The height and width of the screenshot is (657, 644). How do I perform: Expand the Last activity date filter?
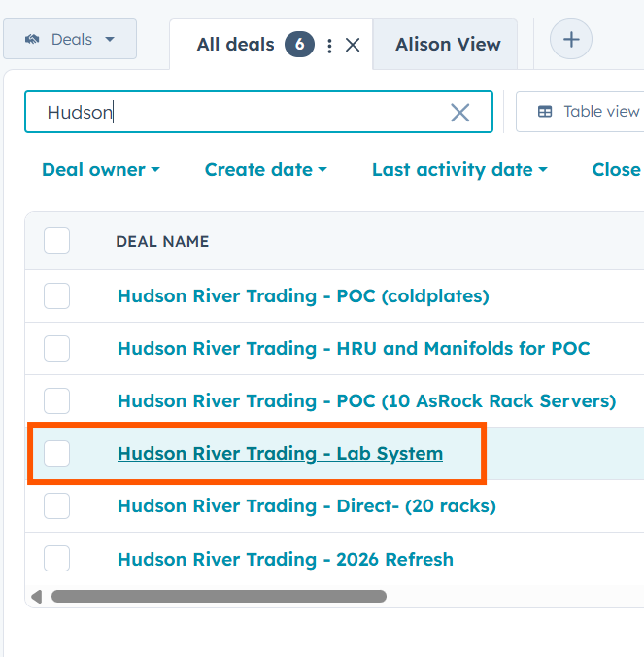(x=458, y=170)
